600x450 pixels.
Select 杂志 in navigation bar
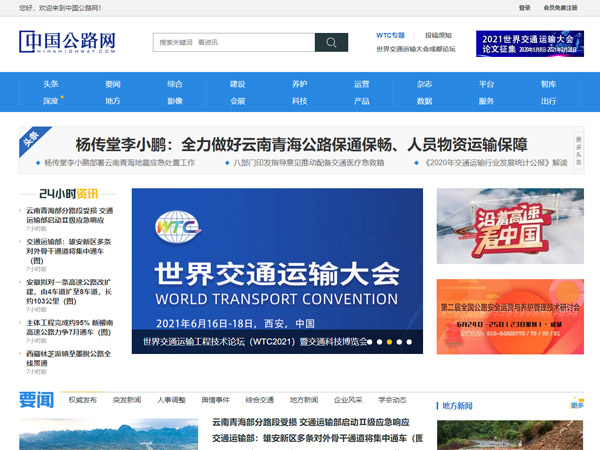tap(424, 84)
